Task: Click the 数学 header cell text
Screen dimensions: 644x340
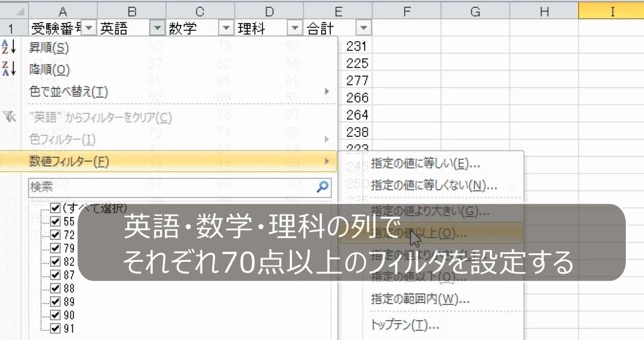Action: click(x=182, y=28)
